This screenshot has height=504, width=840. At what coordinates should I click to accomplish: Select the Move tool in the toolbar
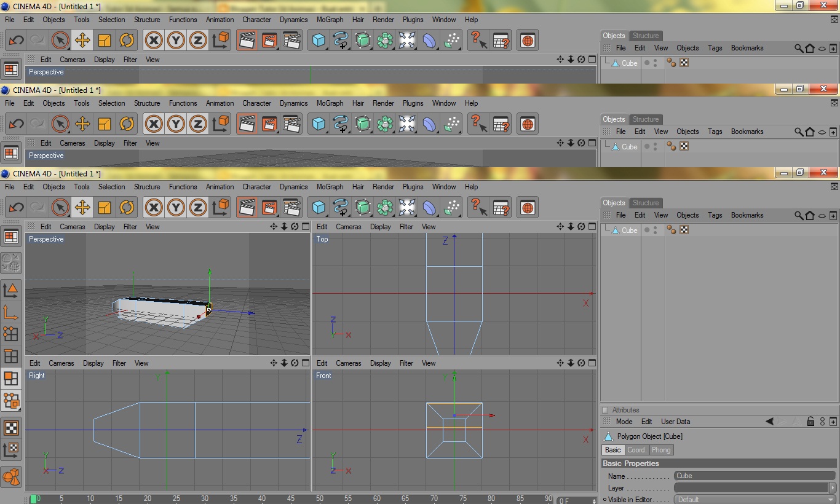(x=83, y=207)
